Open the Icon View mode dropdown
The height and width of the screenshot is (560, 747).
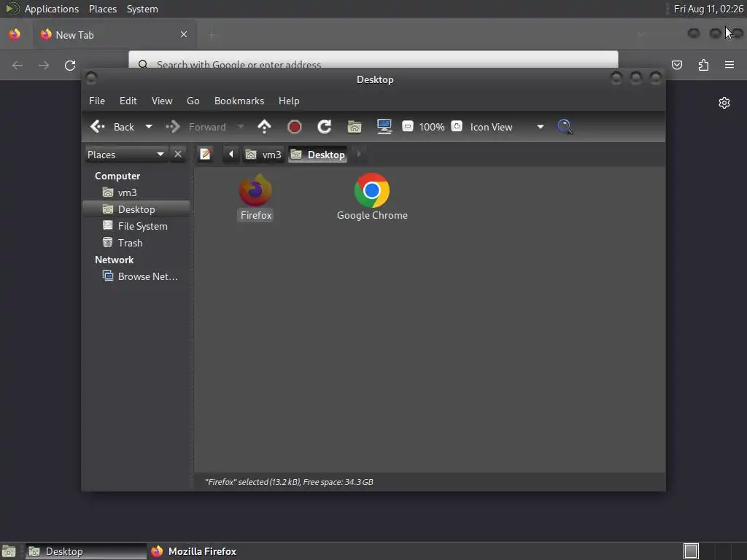(507, 127)
